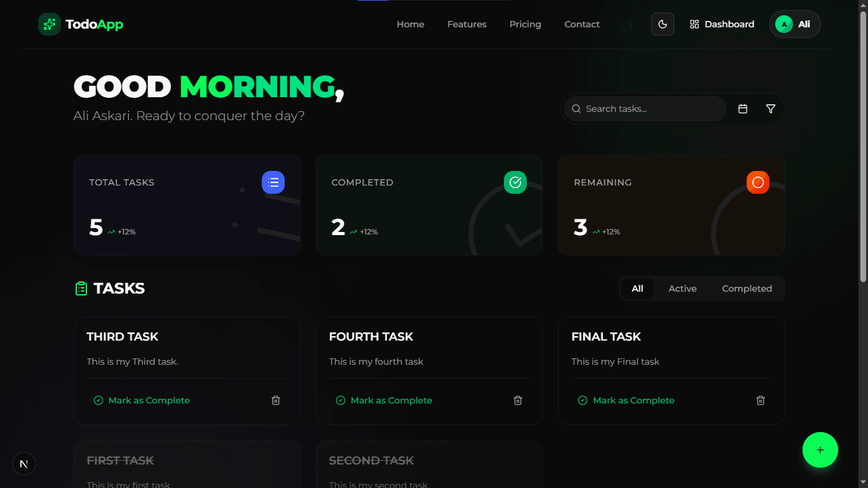Image resolution: width=868 pixels, height=488 pixels.
Task: Open the Pricing nav link
Action: (526, 24)
